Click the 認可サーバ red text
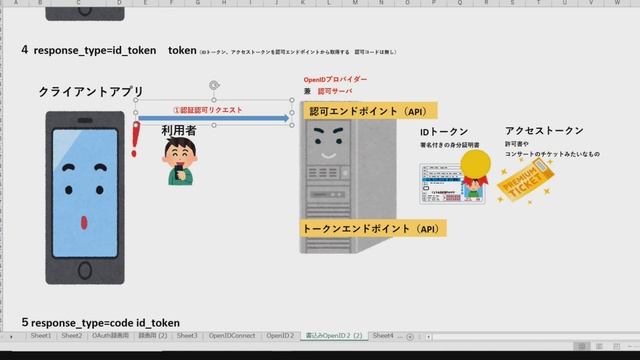Image resolution: width=640 pixels, height=360 pixels. [x=335, y=91]
